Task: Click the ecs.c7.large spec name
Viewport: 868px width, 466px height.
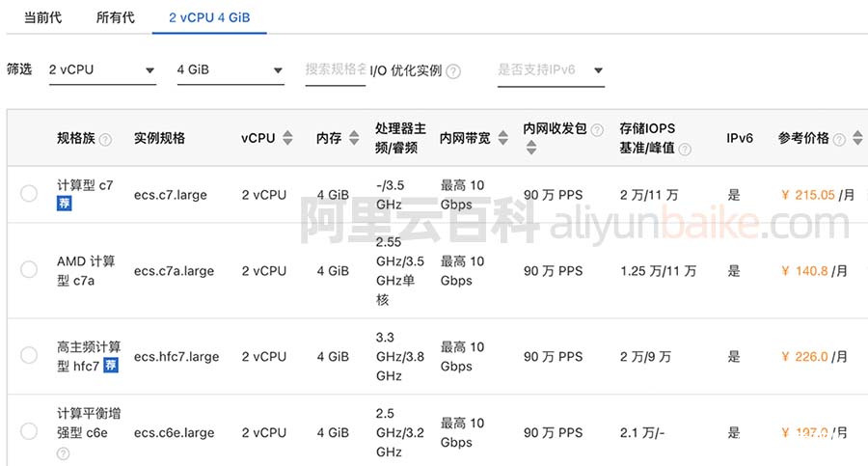Action: (171, 195)
